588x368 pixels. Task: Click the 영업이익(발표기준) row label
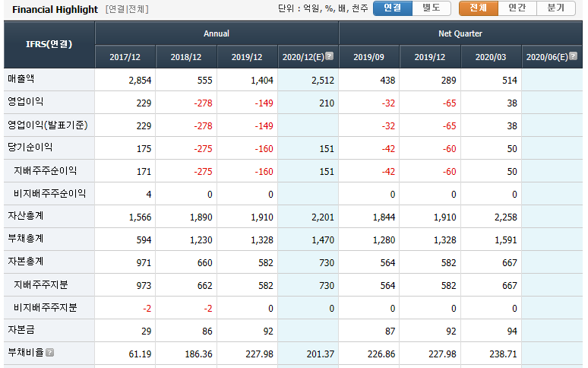pos(48,125)
